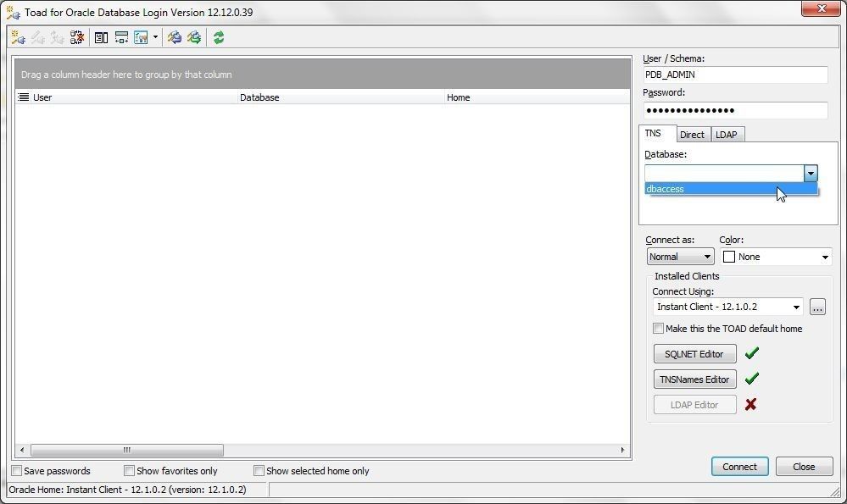Open the SQLNET Editor
This screenshot has height=504, width=847.
pyautogui.click(x=694, y=354)
